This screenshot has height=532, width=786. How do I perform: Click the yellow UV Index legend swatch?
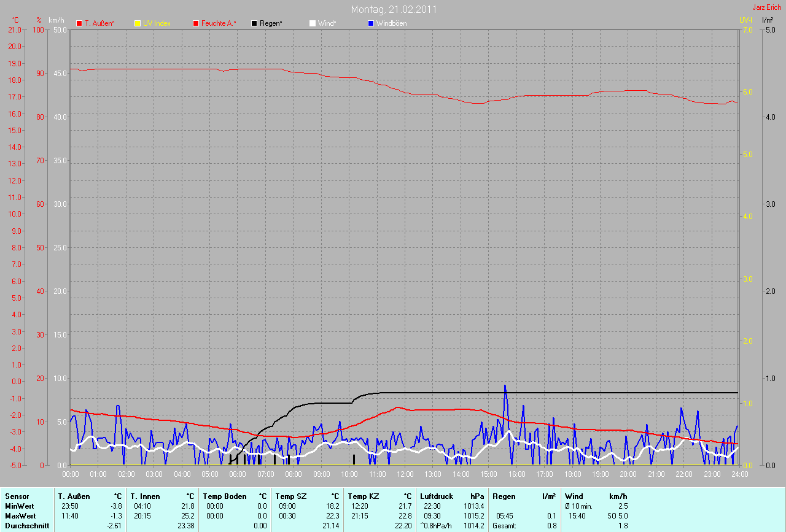(x=138, y=23)
